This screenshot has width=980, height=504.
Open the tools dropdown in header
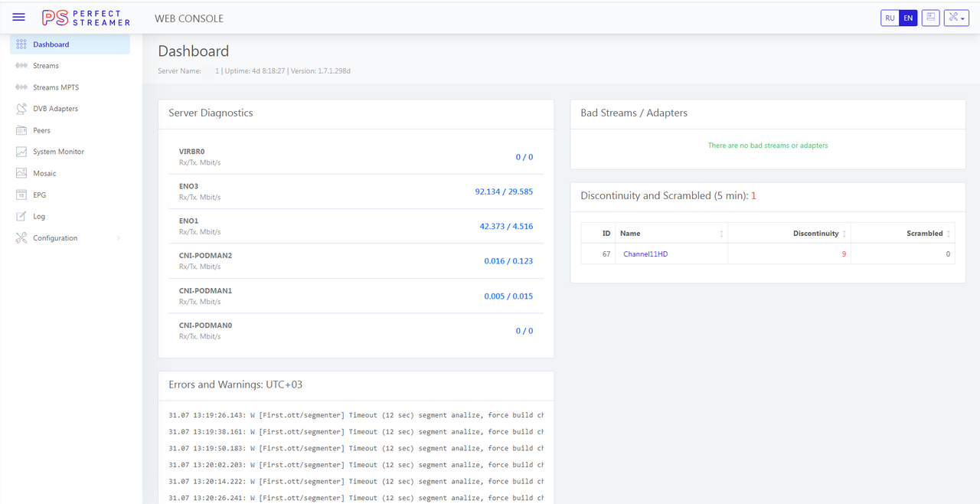[x=956, y=18]
